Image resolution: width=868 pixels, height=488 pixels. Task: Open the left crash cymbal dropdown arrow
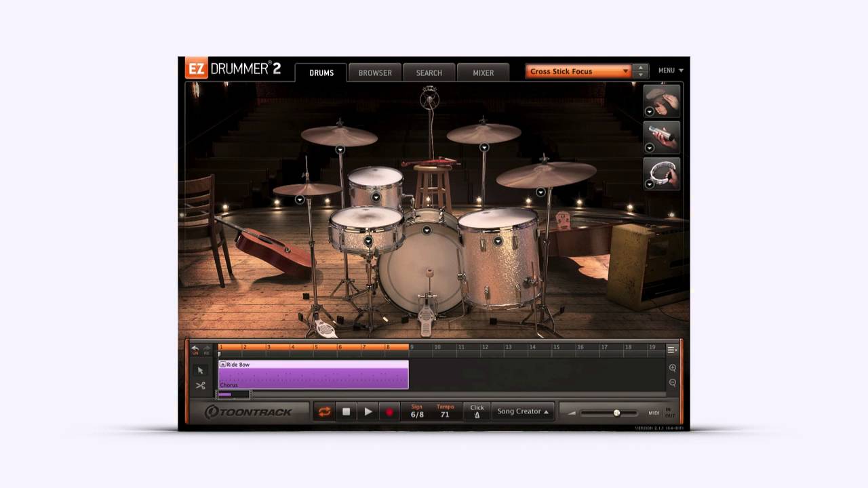[x=340, y=149]
